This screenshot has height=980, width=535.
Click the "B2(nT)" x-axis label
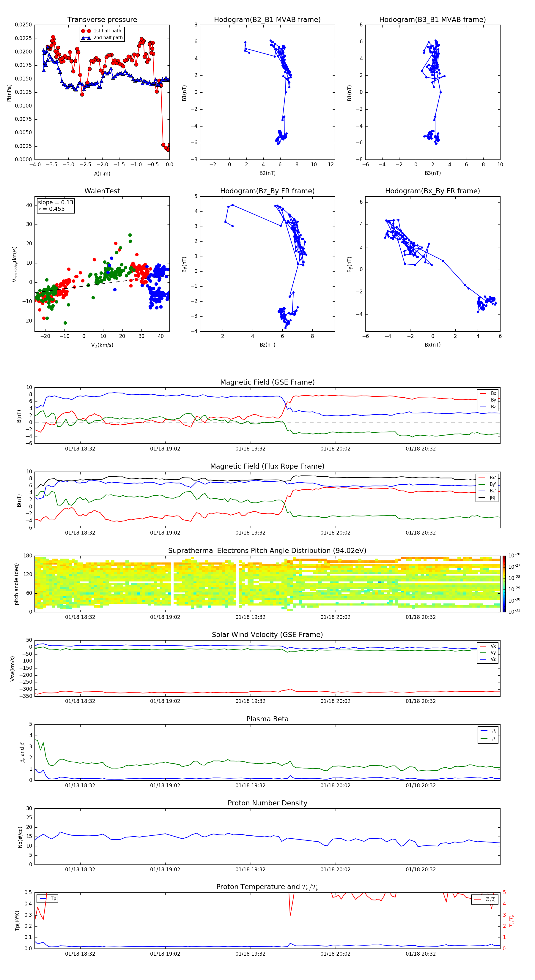coord(267,173)
